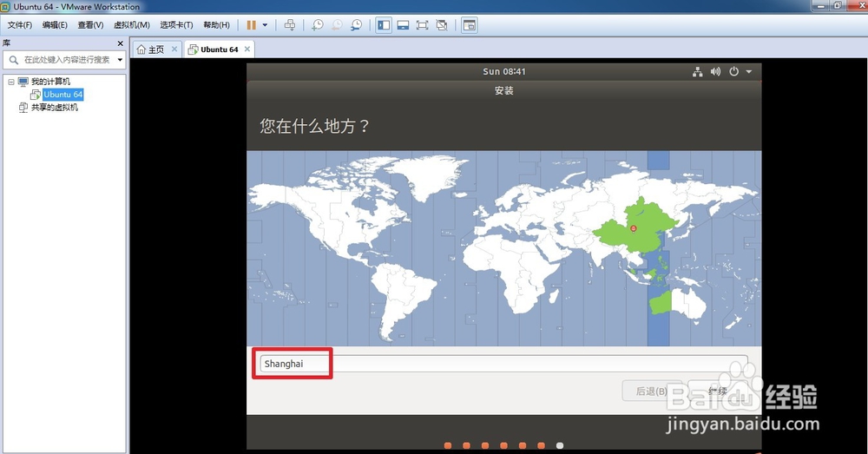Close the Ubuntu 64 tab

pyautogui.click(x=247, y=49)
